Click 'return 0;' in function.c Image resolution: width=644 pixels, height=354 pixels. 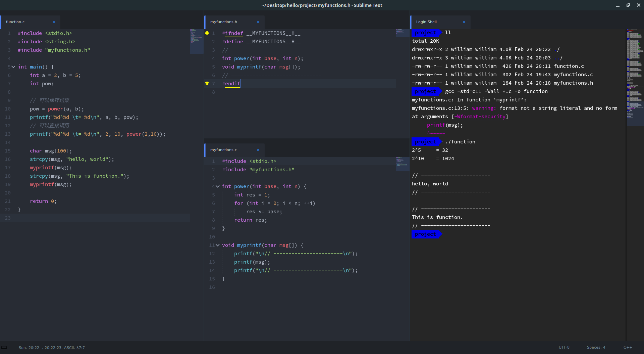click(x=43, y=201)
